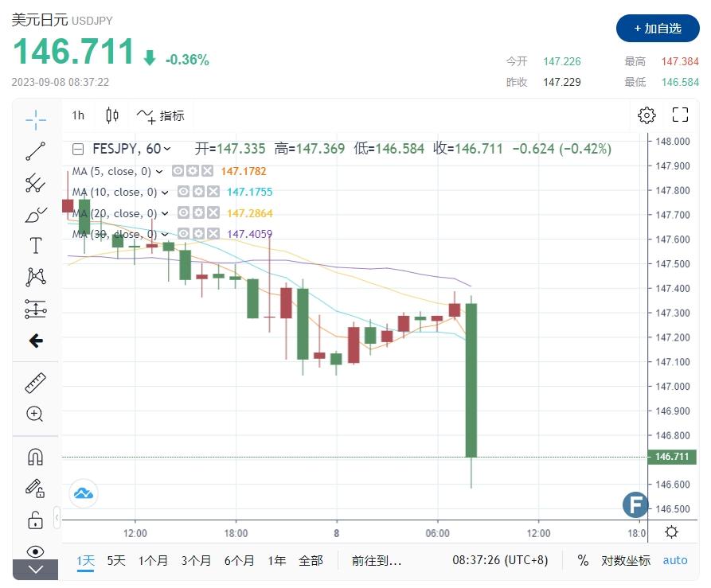
Task: Select the trend line drawing tool
Action: click(35, 151)
